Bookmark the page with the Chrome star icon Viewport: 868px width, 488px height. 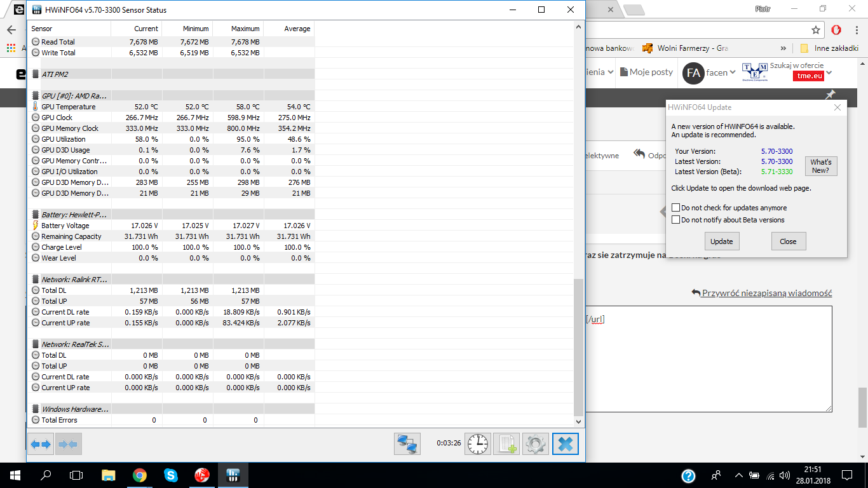816,30
